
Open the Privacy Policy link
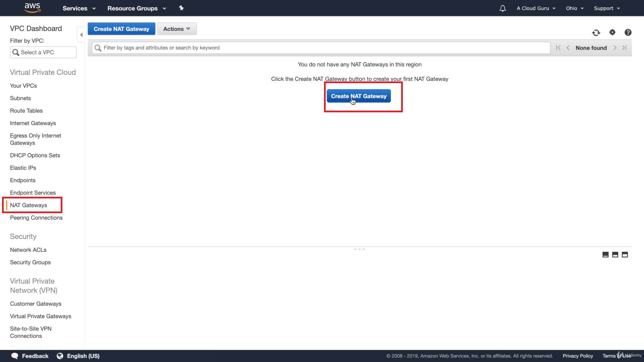click(578, 356)
